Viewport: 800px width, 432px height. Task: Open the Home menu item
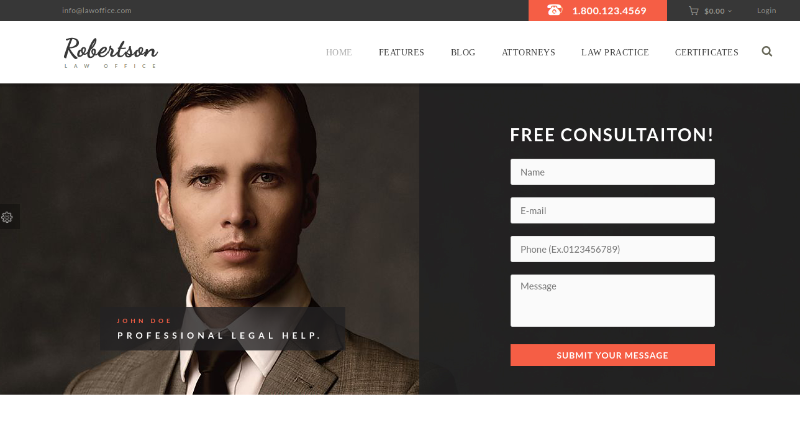coord(339,52)
